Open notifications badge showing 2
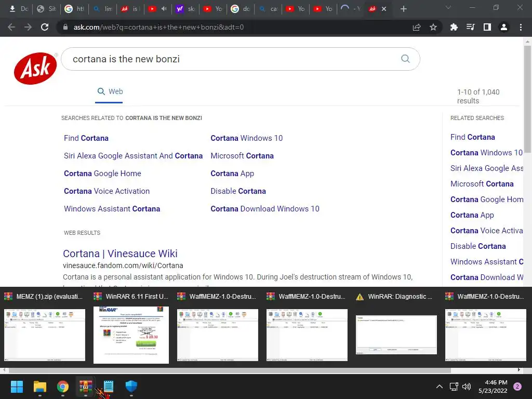The height and width of the screenshot is (399, 532). 517,387
